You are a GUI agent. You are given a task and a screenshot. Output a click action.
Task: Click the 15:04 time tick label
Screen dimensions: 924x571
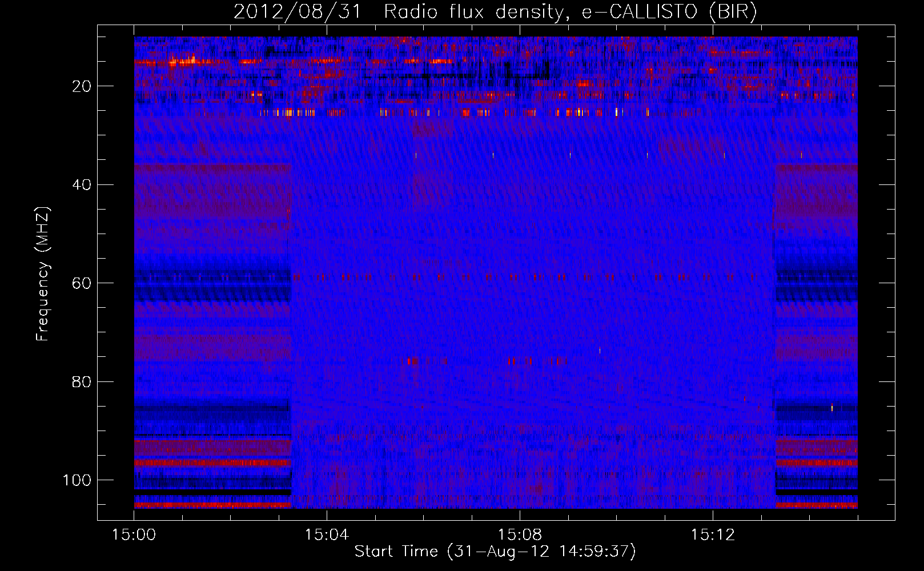coord(327,535)
